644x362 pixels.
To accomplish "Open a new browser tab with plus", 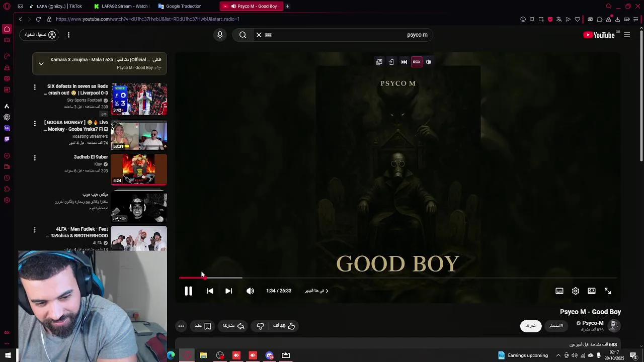I will (x=287, y=6).
